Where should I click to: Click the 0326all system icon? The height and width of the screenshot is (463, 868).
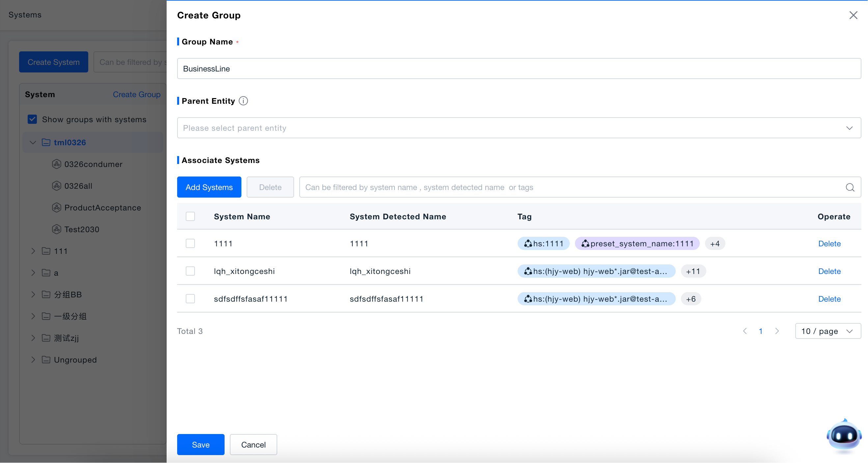(56, 186)
